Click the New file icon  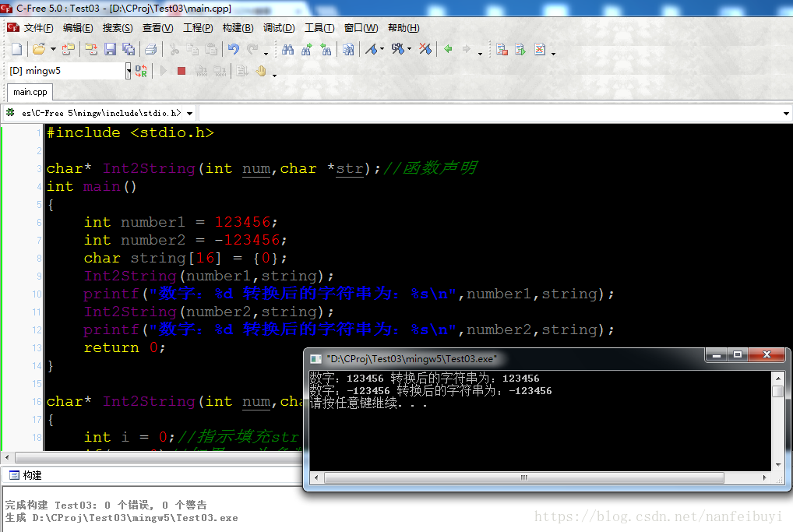click(16, 49)
